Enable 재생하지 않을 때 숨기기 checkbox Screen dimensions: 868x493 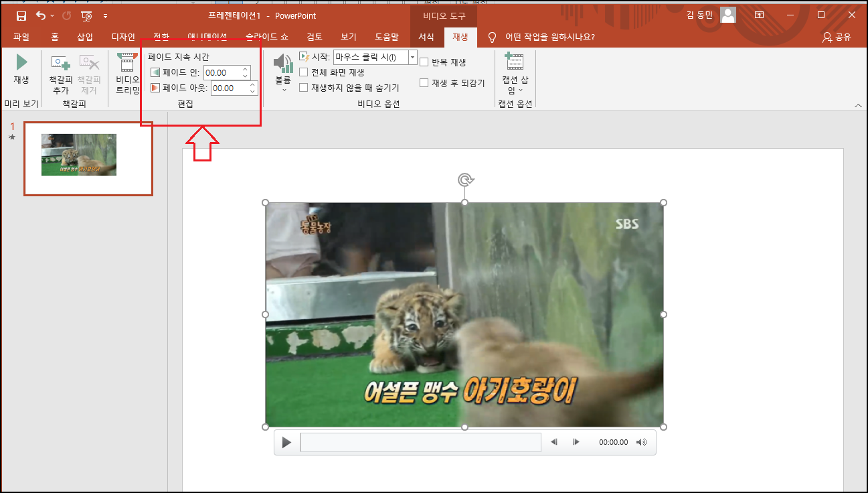tap(304, 88)
